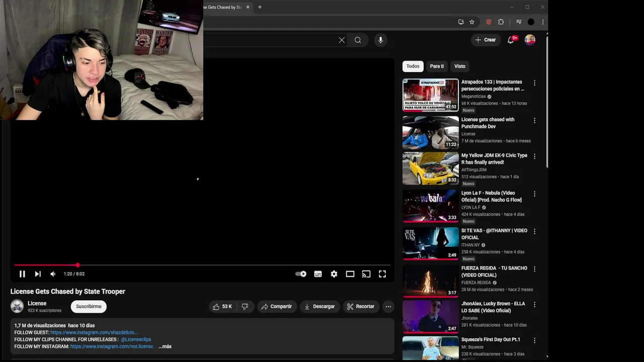The image size is (644, 362).
Task: Open the License channel name link
Action: [x=37, y=303]
